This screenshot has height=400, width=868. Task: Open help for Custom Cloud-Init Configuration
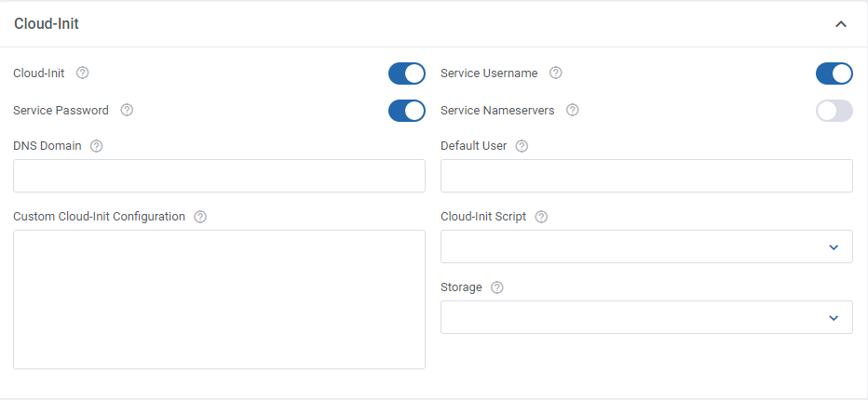point(200,217)
